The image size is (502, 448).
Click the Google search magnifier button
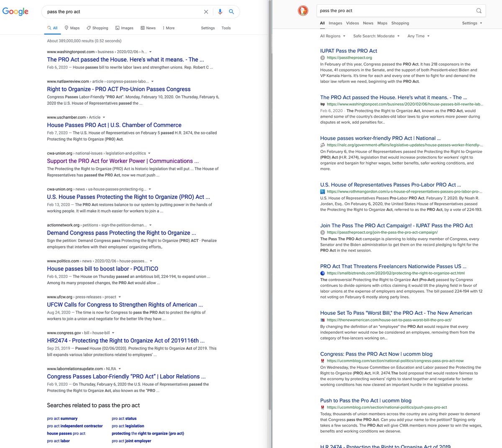(x=231, y=12)
